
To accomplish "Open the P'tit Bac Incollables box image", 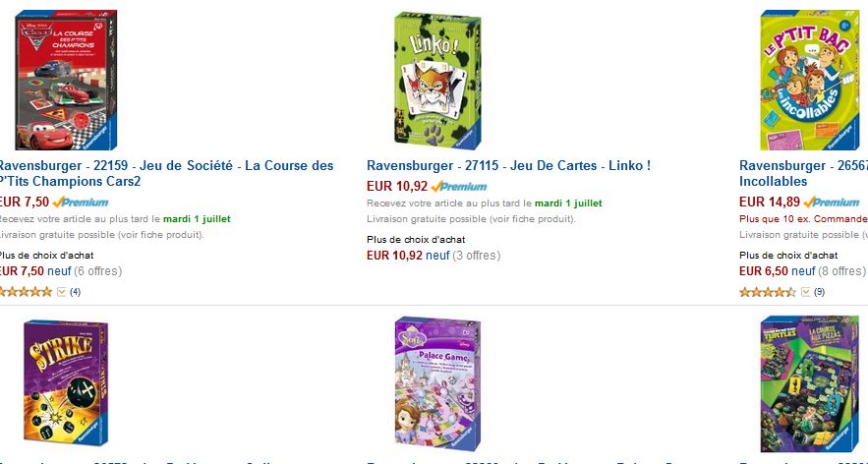I will pyautogui.click(x=809, y=80).
